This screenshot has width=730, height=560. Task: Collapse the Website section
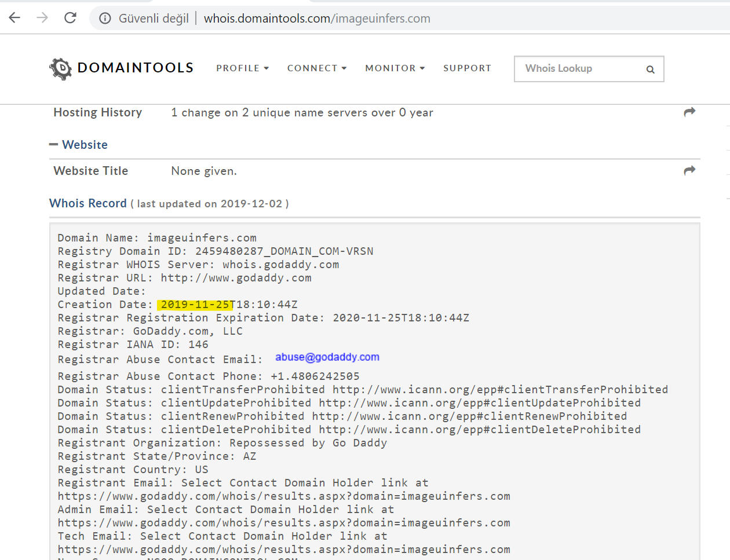pyautogui.click(x=53, y=144)
